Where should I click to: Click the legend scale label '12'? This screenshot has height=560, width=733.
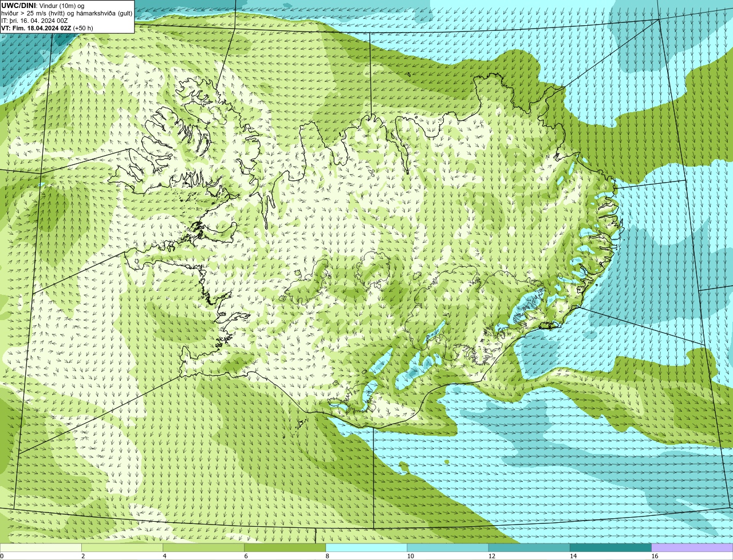coord(492,556)
